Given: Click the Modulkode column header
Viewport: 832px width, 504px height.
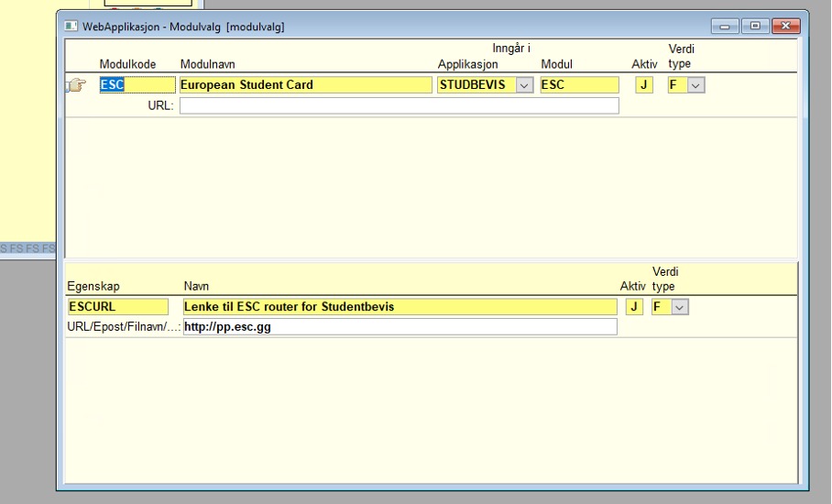Looking at the screenshot, I should click(128, 64).
